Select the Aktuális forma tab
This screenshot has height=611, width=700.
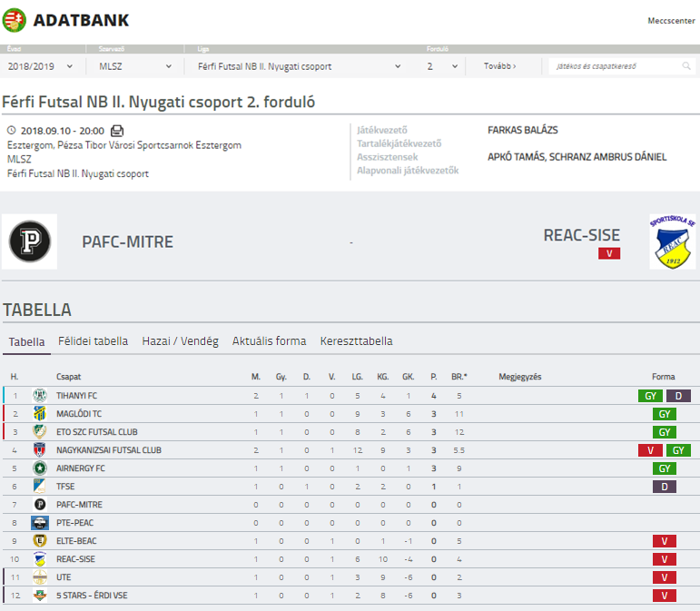pos(270,341)
